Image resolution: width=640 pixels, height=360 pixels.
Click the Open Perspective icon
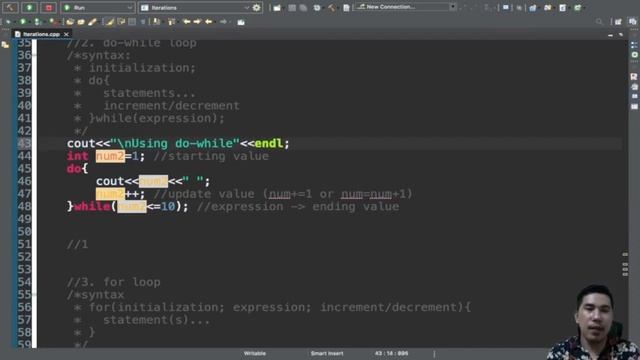[x=618, y=22]
